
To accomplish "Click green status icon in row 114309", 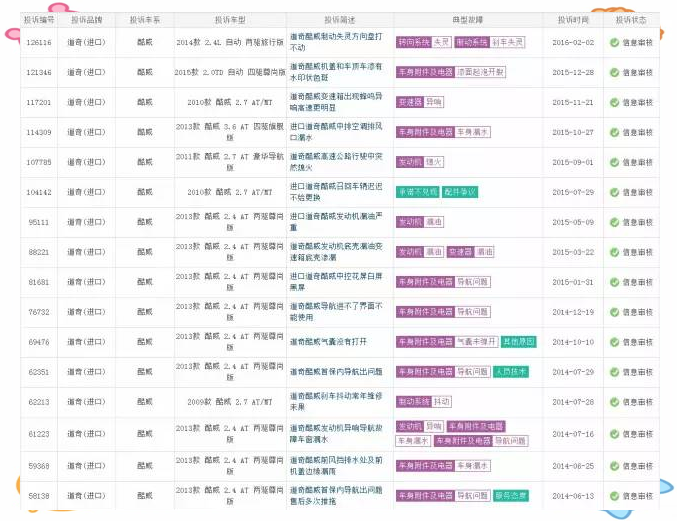I will pyautogui.click(x=614, y=133).
